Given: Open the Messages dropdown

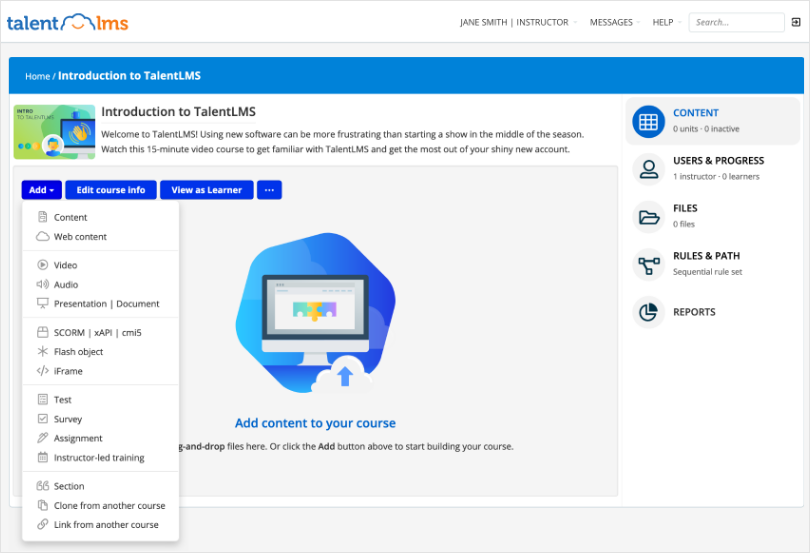Looking at the screenshot, I should (615, 22).
